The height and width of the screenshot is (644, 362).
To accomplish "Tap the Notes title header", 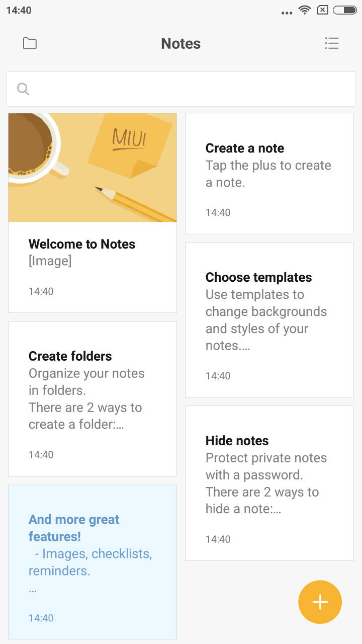I will (180, 44).
